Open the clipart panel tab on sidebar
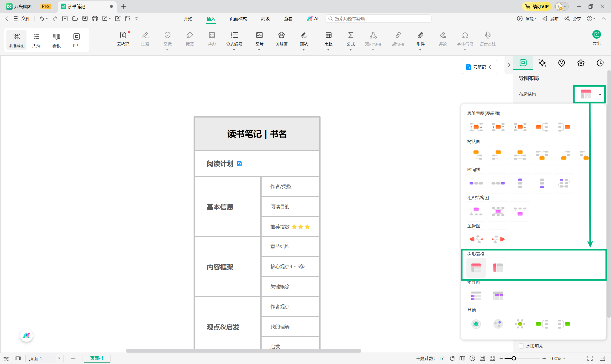Screen dimensions: 611x364 click(x=581, y=63)
